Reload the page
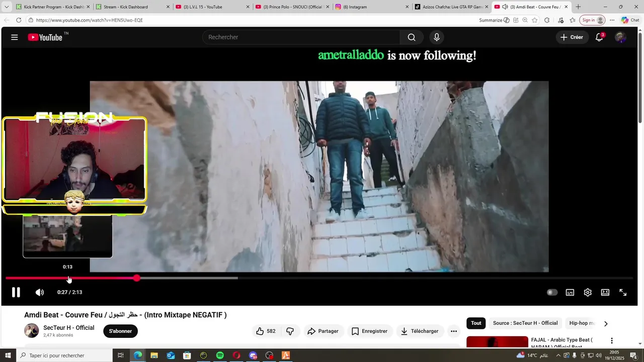The width and height of the screenshot is (644, 362). (19, 20)
